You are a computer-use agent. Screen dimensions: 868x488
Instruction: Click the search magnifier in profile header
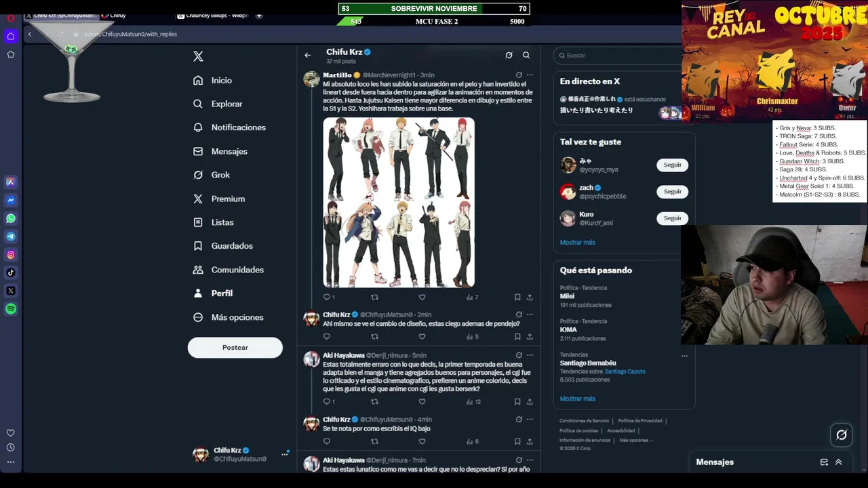click(526, 55)
